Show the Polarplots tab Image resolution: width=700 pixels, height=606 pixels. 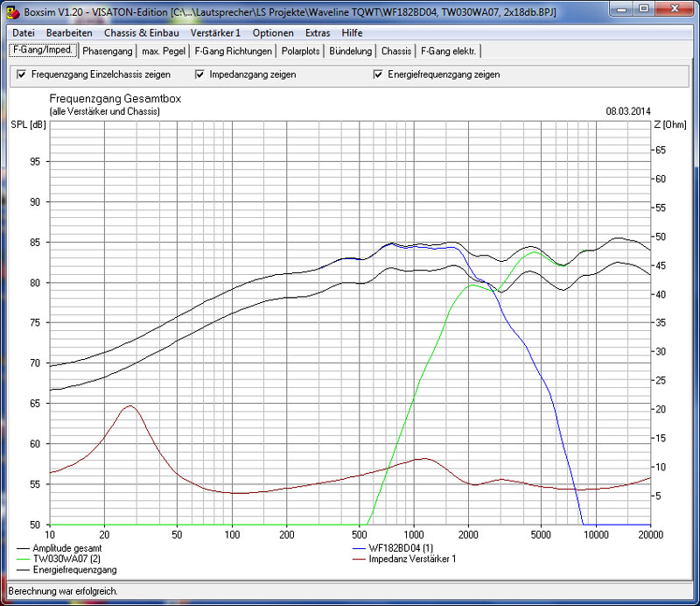click(301, 52)
